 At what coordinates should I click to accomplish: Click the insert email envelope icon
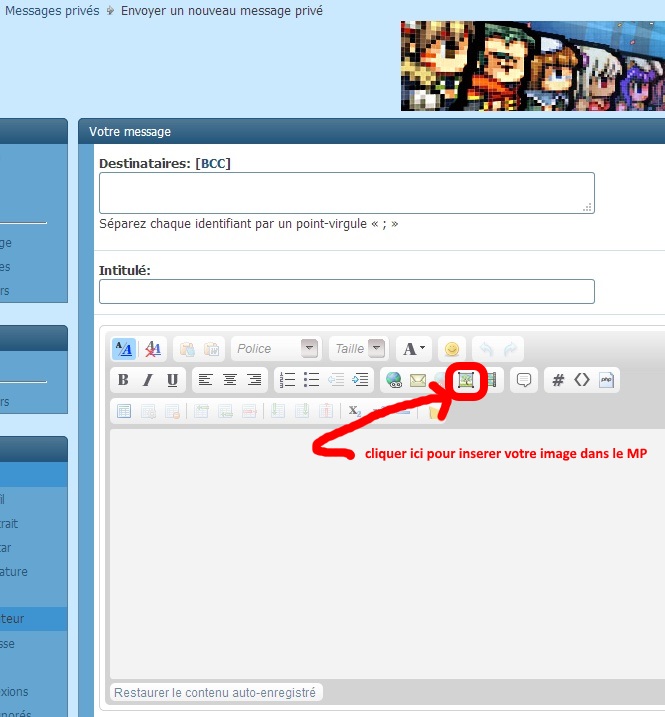tap(418, 380)
